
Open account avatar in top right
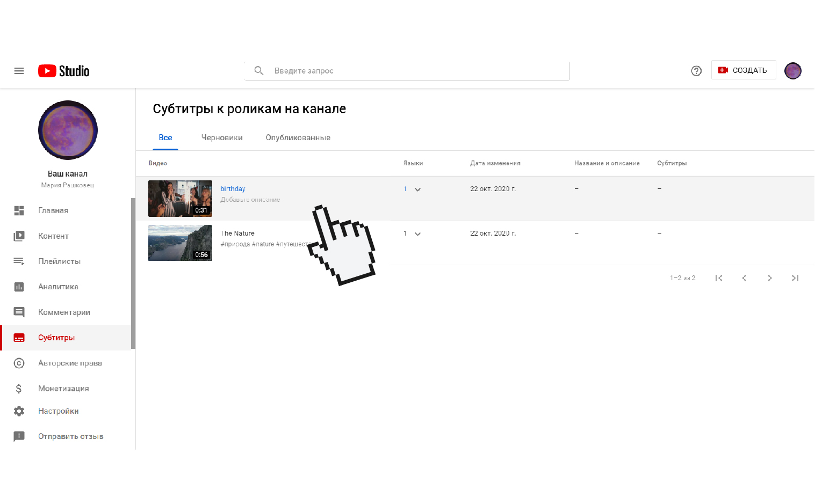point(792,71)
